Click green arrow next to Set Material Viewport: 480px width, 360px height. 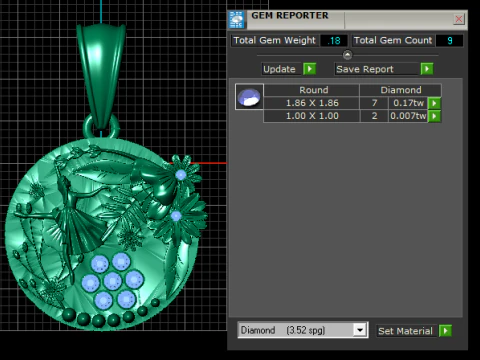click(x=445, y=331)
